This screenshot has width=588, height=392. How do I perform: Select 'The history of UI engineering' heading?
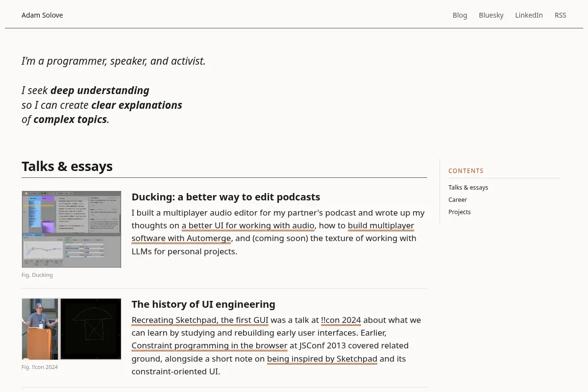pyautogui.click(x=203, y=304)
